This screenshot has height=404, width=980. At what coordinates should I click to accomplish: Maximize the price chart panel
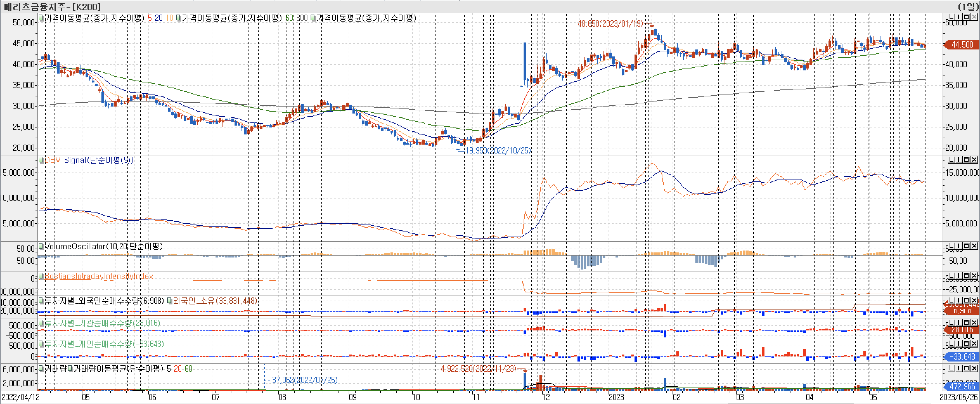coord(967,17)
